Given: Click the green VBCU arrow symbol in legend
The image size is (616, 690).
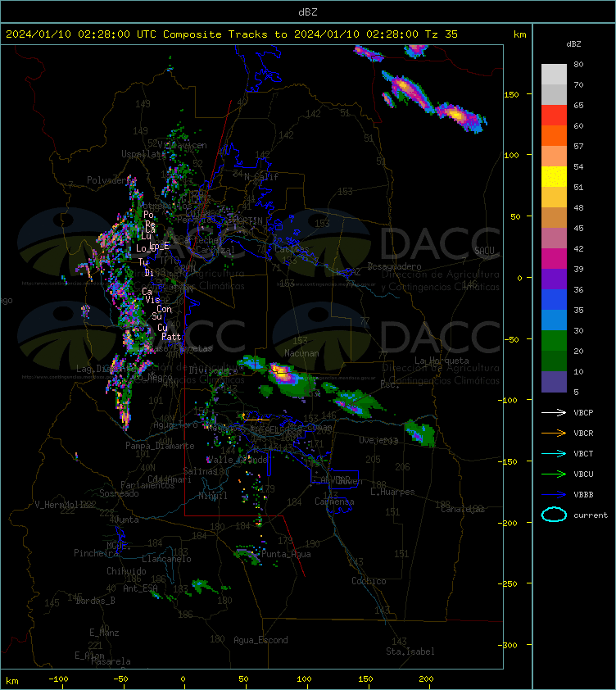Looking at the screenshot, I should (x=554, y=474).
